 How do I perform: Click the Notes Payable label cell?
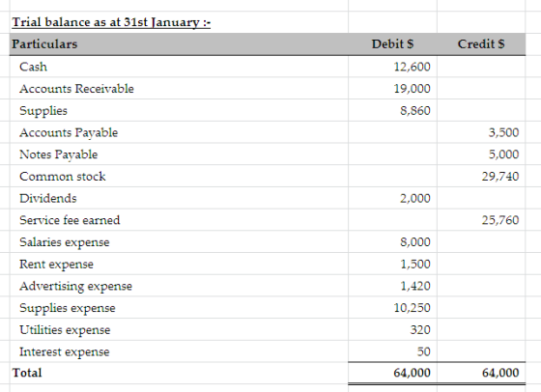pyautogui.click(x=59, y=154)
